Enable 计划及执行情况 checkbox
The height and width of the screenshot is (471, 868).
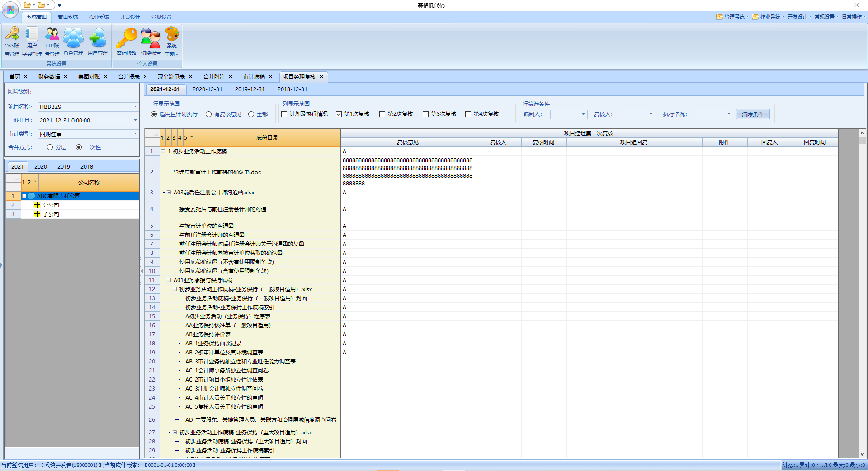point(284,114)
